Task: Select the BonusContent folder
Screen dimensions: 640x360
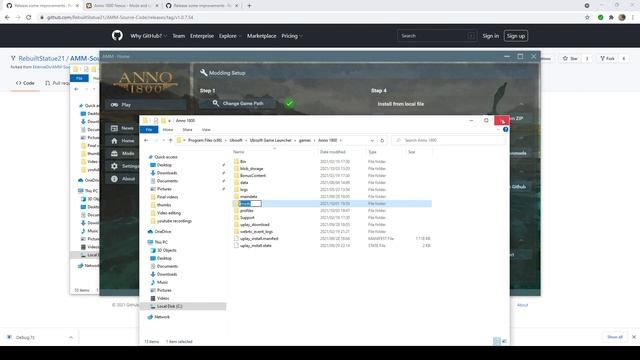Action: [x=253, y=176]
